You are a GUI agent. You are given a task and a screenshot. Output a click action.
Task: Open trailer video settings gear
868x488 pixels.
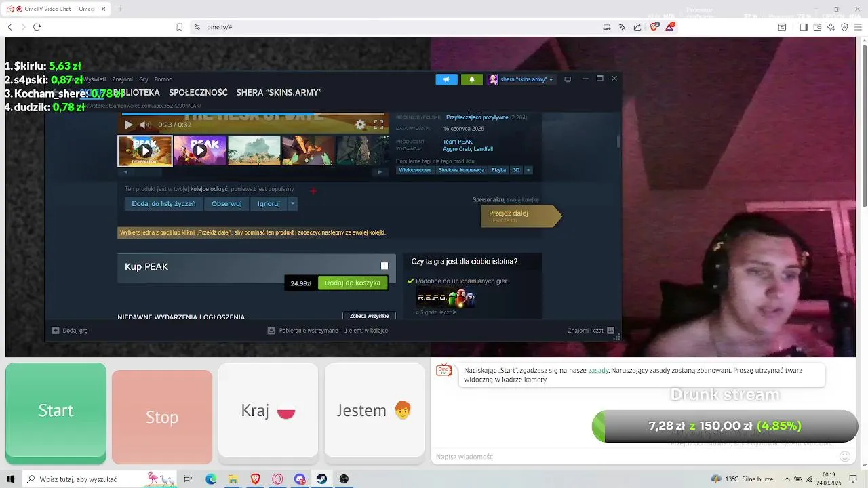[360, 125]
